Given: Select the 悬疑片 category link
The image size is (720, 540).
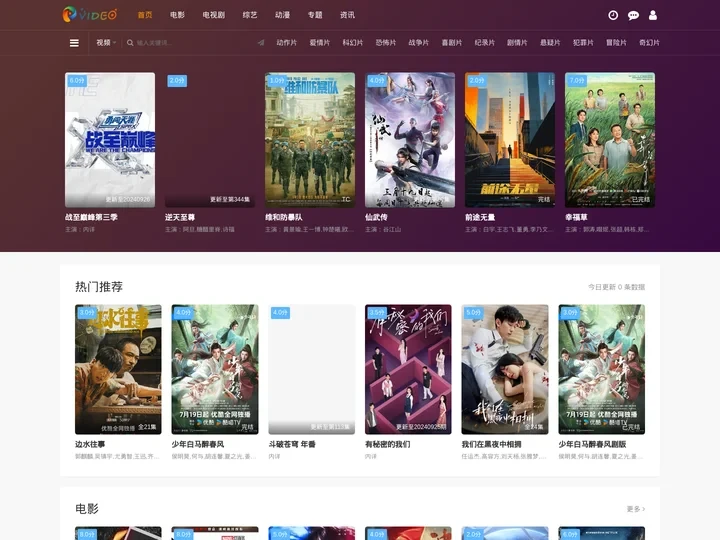Looking at the screenshot, I should point(550,43).
